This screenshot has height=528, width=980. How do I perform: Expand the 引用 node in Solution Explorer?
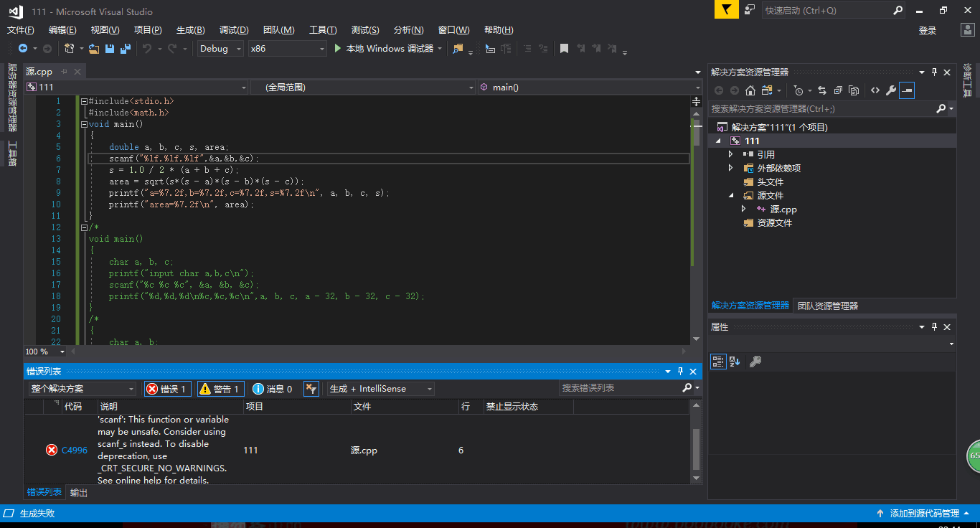[x=731, y=154]
